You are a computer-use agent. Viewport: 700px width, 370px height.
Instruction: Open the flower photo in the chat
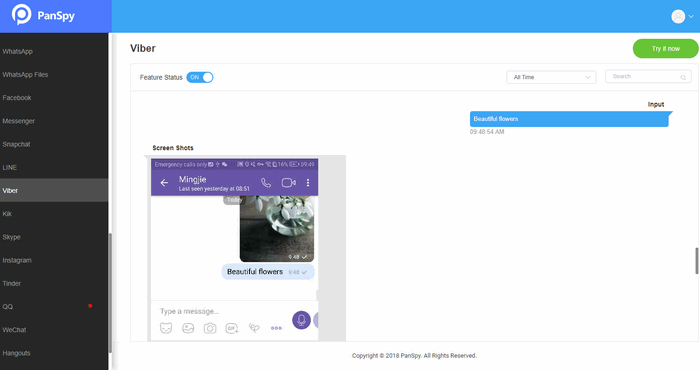277,229
